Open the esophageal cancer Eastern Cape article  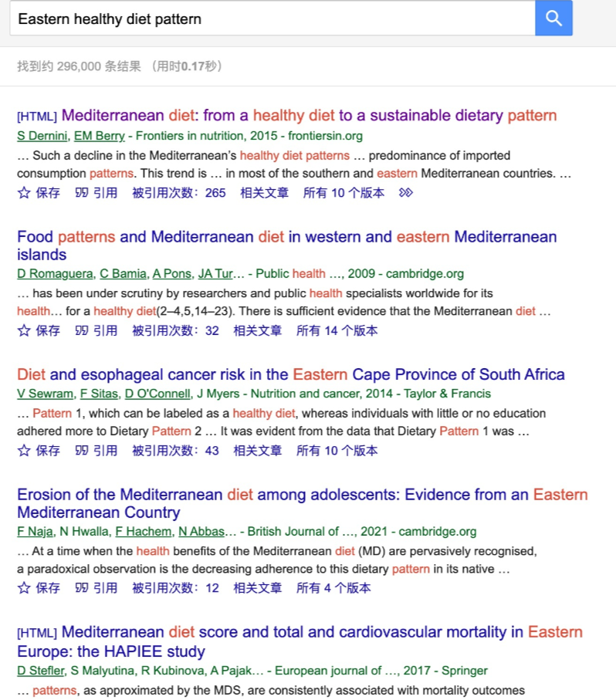click(x=291, y=375)
